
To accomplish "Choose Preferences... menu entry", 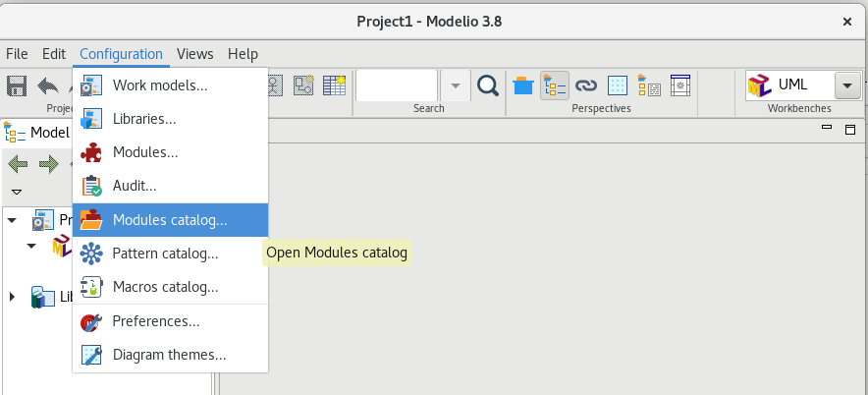I will (171, 321).
